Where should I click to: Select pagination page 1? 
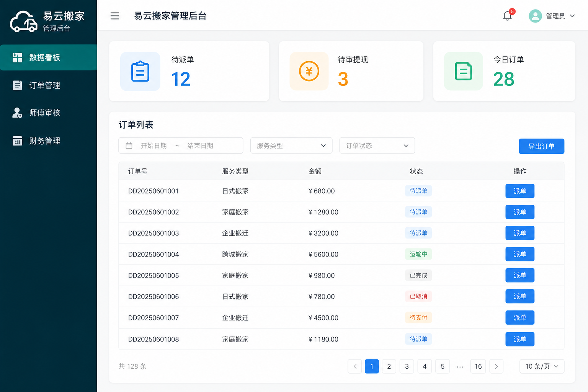[x=372, y=366]
